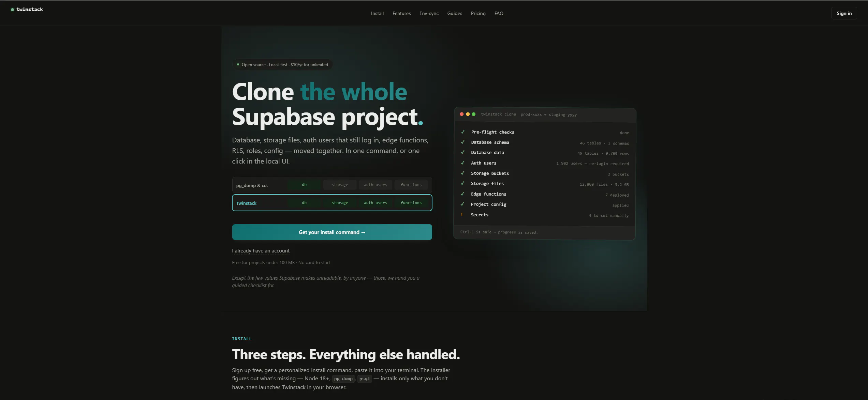
Task: Select the Pre-flight checks row label
Action: pos(492,132)
